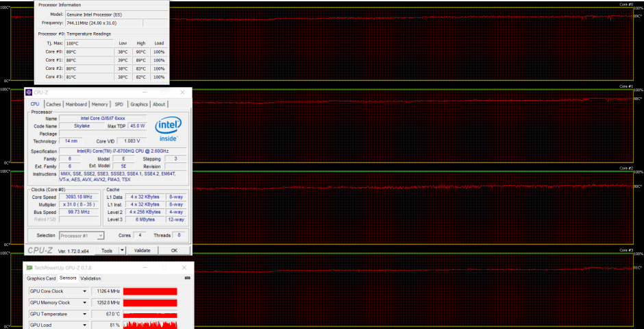
Task: Click the Level 2 4 x 256 KBytes value
Action: pyautogui.click(x=145, y=212)
